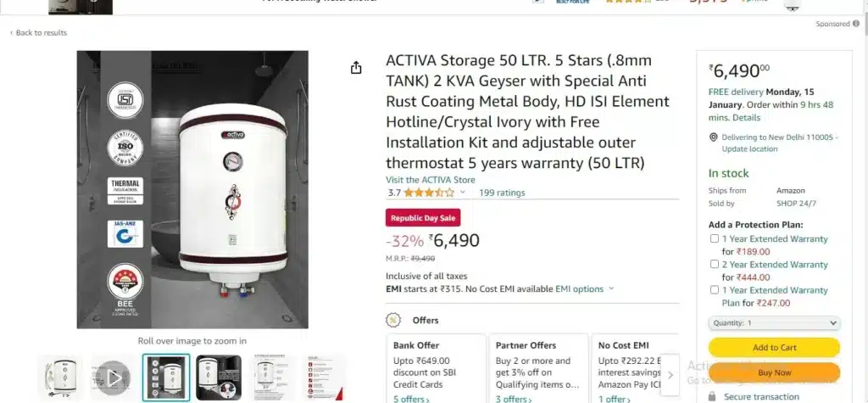
Task: Select the first geyser thumbnail image
Action: [x=61, y=378]
